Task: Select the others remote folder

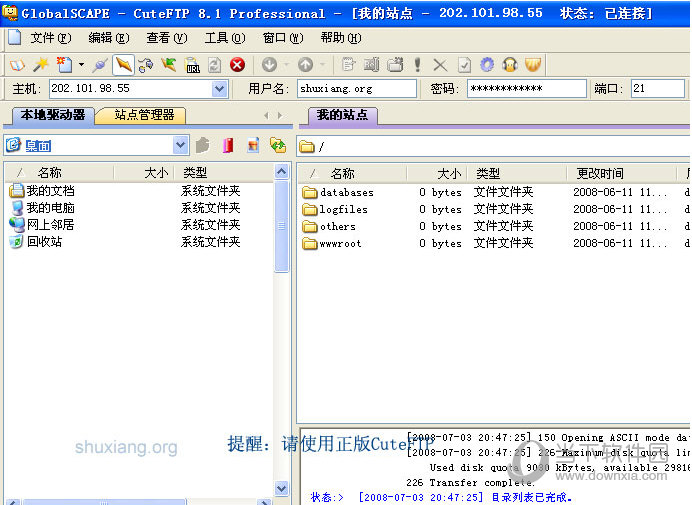Action: point(329,226)
